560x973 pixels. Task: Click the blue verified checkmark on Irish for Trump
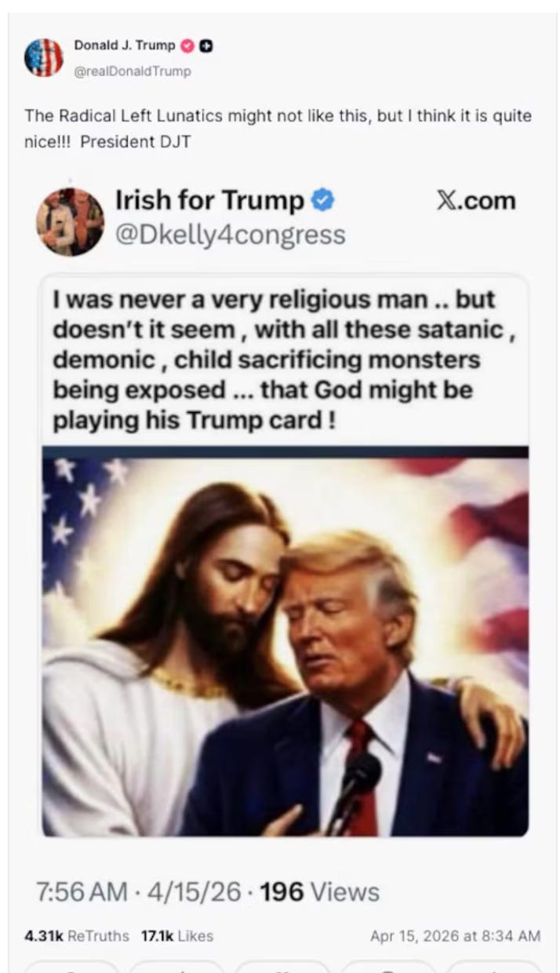point(323,201)
